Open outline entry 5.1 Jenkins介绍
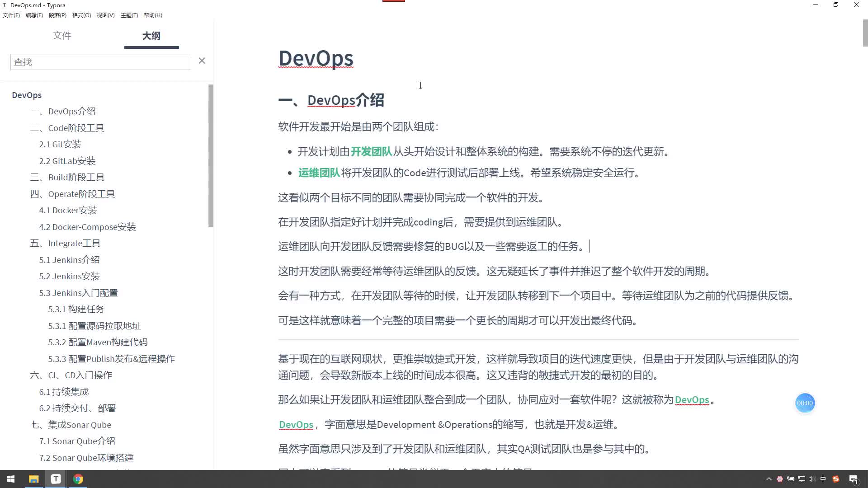The image size is (868, 488). 69,260
